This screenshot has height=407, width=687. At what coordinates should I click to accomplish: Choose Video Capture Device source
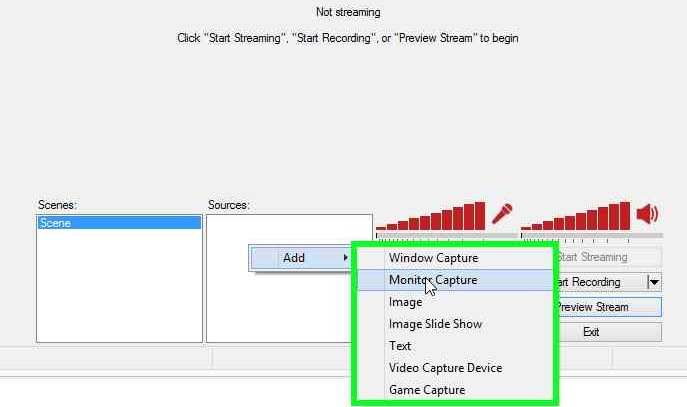(x=445, y=368)
